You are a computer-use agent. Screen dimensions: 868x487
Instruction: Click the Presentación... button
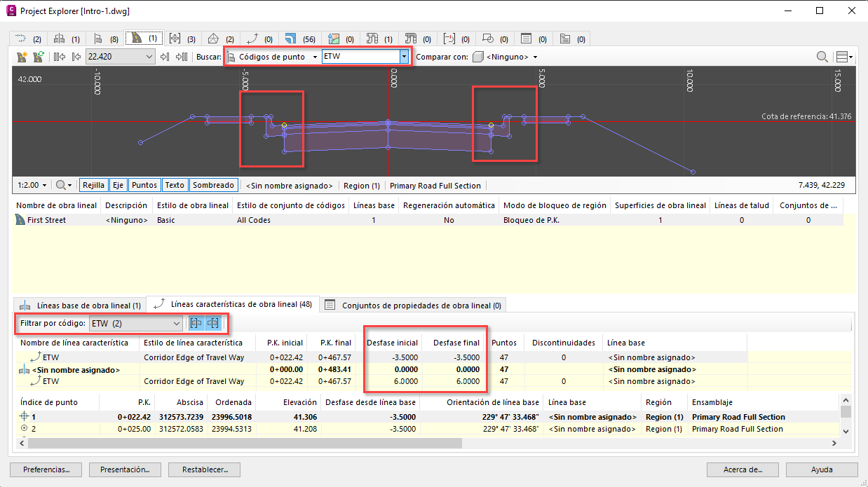(x=125, y=469)
